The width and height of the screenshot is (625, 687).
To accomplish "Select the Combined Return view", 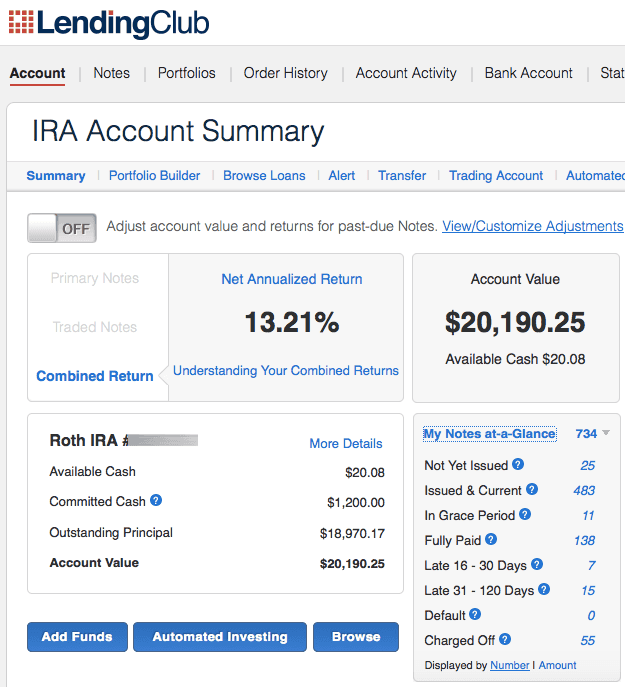I will pos(95,376).
